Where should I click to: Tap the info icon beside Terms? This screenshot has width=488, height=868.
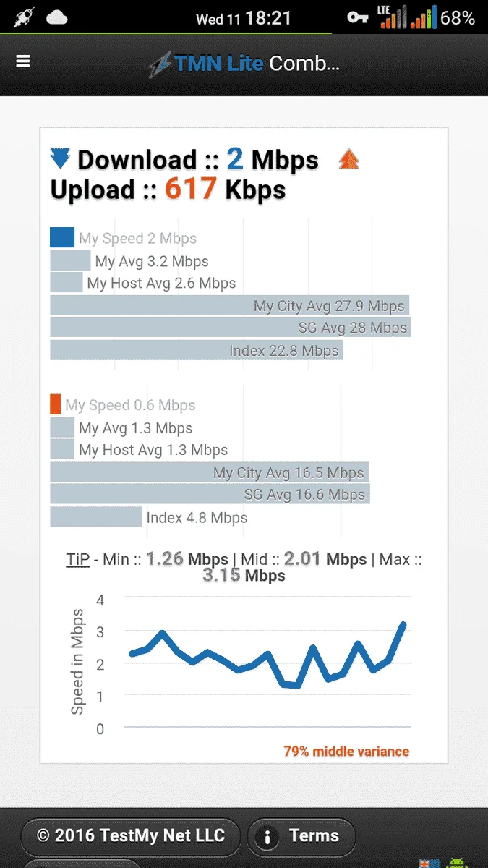(x=267, y=838)
